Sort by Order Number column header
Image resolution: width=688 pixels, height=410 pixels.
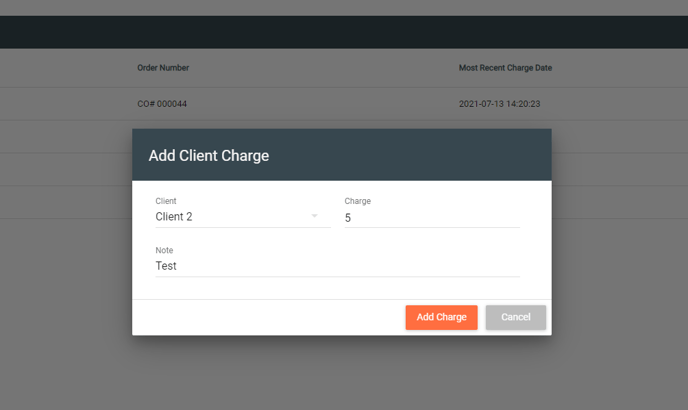pyautogui.click(x=163, y=68)
